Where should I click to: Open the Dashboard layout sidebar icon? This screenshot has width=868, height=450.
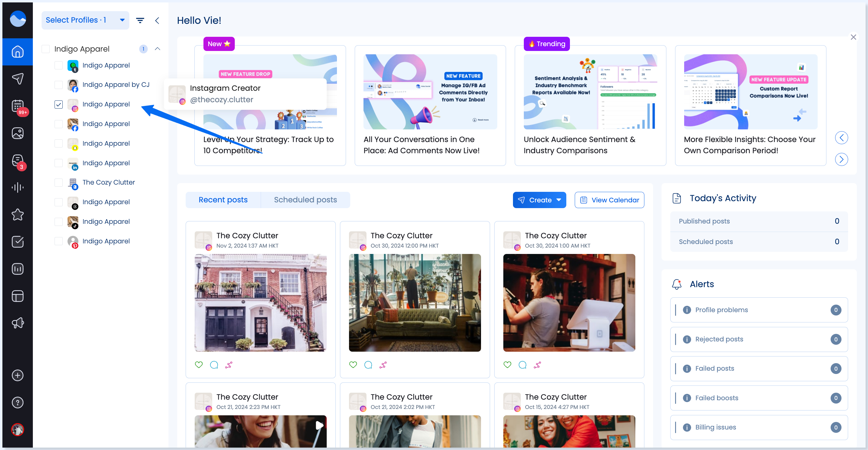point(17,296)
